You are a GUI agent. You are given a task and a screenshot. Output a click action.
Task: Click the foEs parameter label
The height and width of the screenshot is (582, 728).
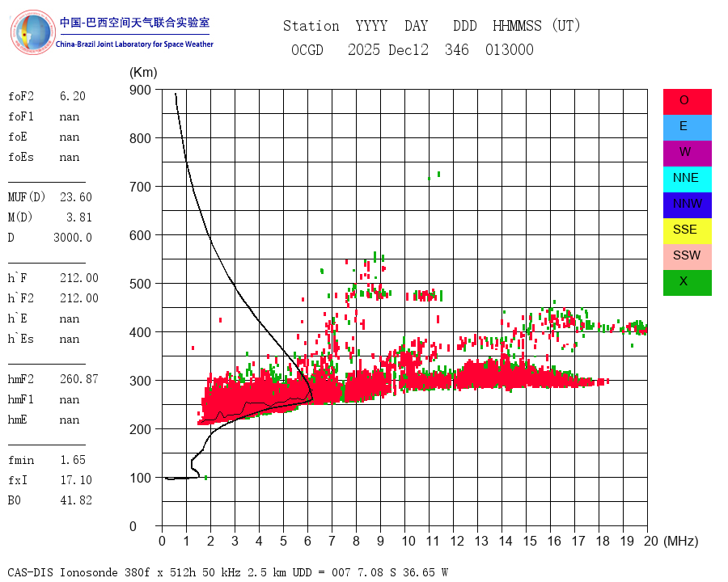[x=21, y=157]
